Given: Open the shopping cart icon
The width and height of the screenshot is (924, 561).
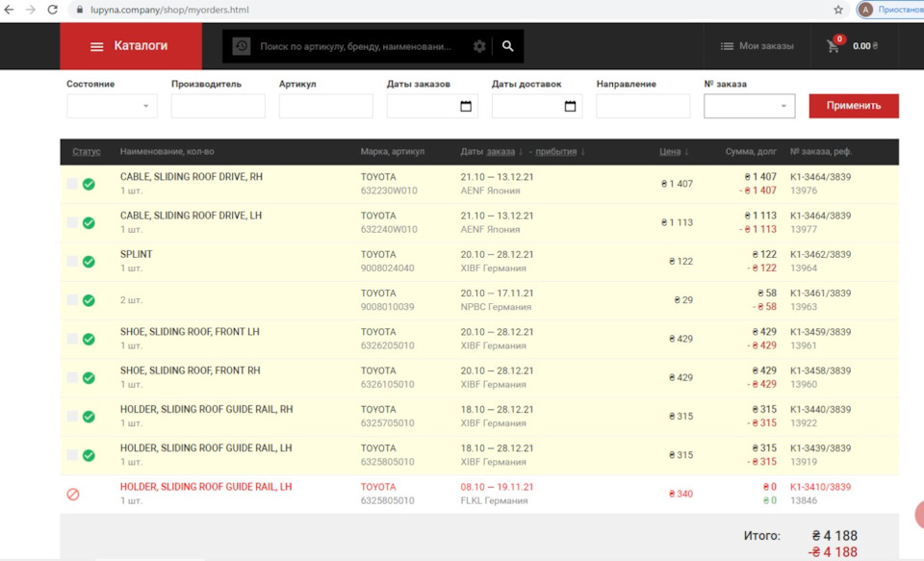Looking at the screenshot, I should 833,46.
